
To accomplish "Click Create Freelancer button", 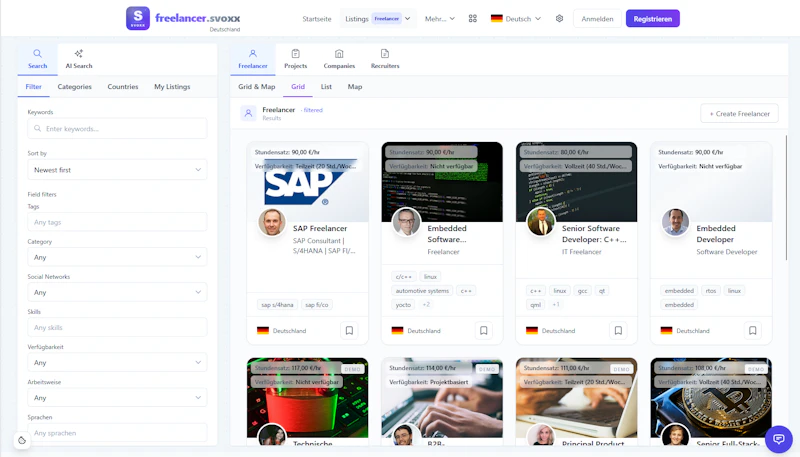I will (x=739, y=114).
